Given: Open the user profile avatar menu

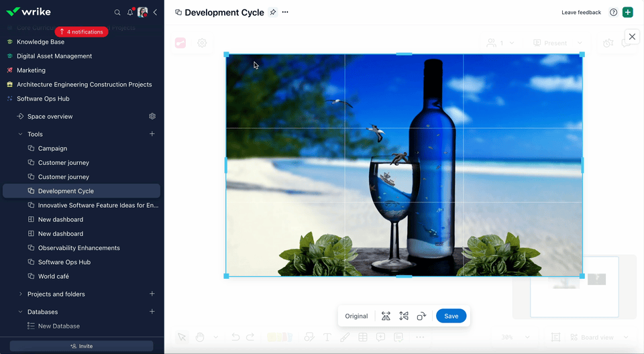Looking at the screenshot, I should pyautogui.click(x=142, y=12).
